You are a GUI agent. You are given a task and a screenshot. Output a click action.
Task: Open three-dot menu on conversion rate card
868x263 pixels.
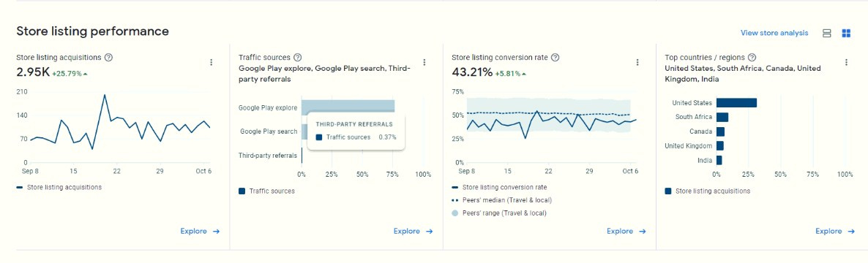(x=637, y=62)
